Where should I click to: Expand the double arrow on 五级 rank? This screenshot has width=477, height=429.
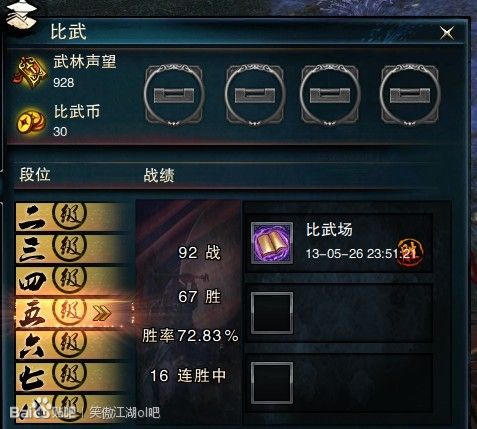pyautogui.click(x=102, y=313)
